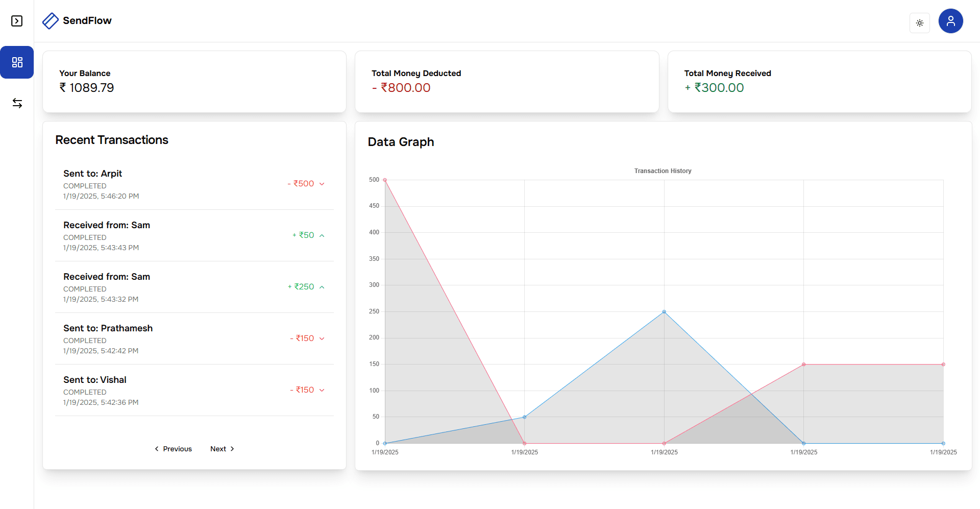Screen dimensions: 980x509
Task: Click the timestamp 1/19/2025, 5:43:32 PM
Action: coord(101,299)
